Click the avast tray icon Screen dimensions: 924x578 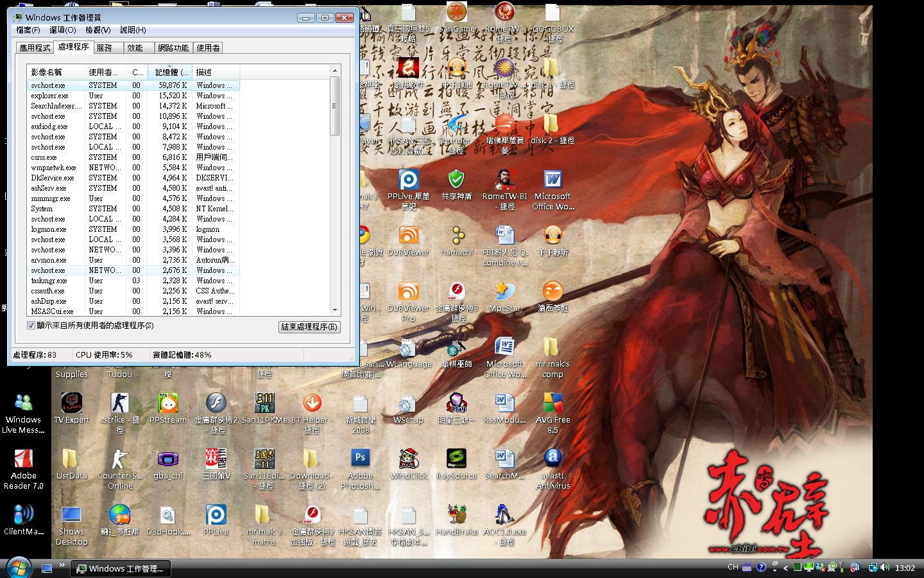pos(855,568)
